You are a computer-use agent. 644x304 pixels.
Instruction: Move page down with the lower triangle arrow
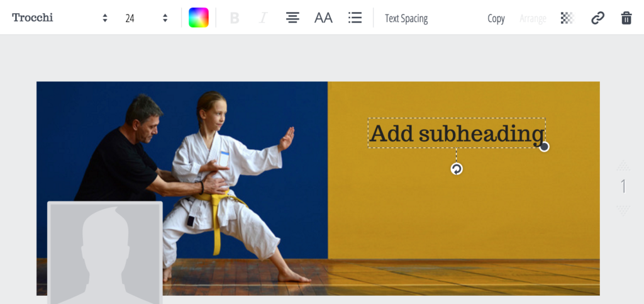[x=623, y=211]
